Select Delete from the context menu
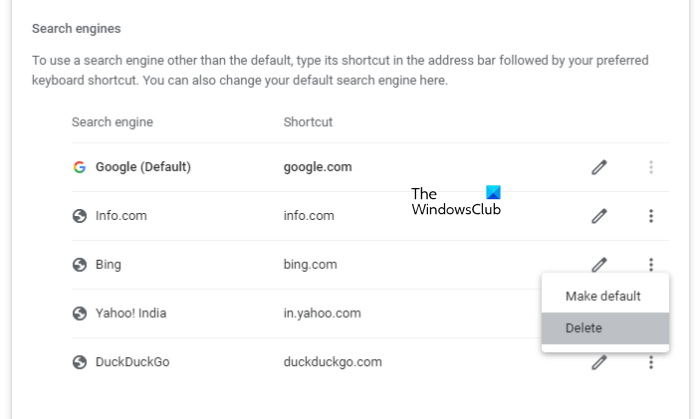Viewport: 700px width, 419px height. click(584, 328)
